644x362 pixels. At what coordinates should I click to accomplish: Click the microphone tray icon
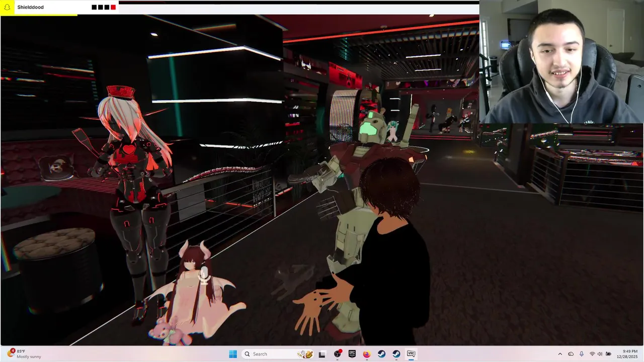pos(582,354)
